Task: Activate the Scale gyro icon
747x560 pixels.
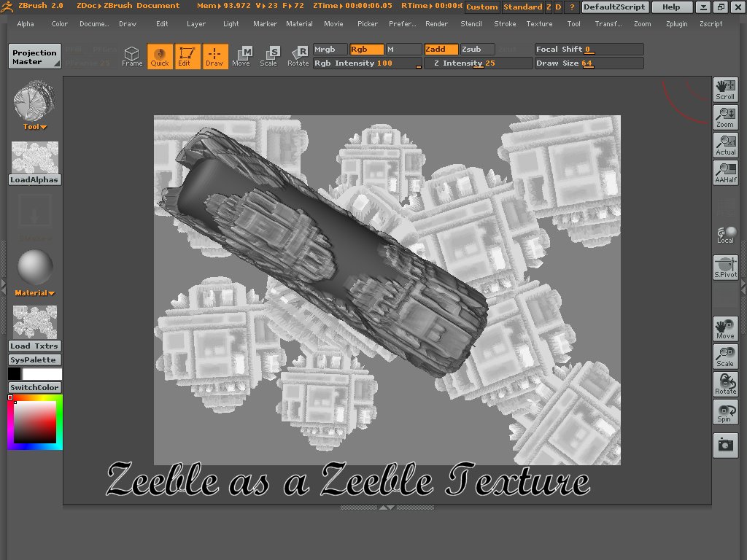Action: click(x=270, y=57)
